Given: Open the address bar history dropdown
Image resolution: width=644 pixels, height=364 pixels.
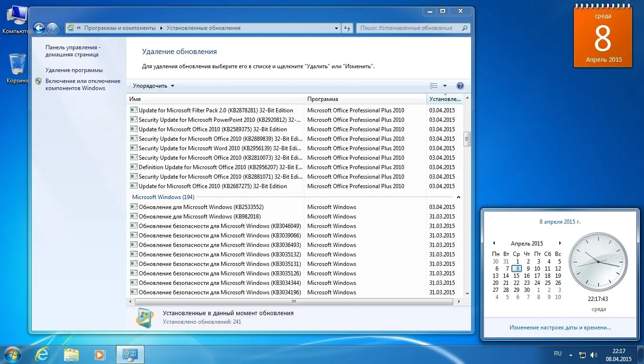Looking at the screenshot, I should pos(336,28).
